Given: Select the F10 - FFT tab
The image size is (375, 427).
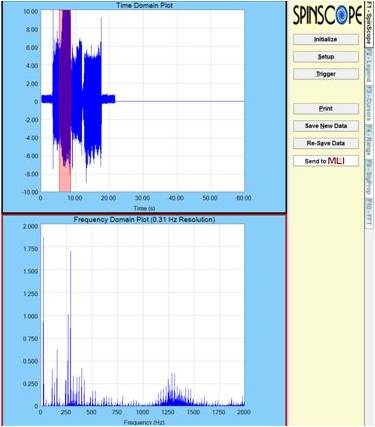Looking at the screenshot, I should (x=368, y=213).
